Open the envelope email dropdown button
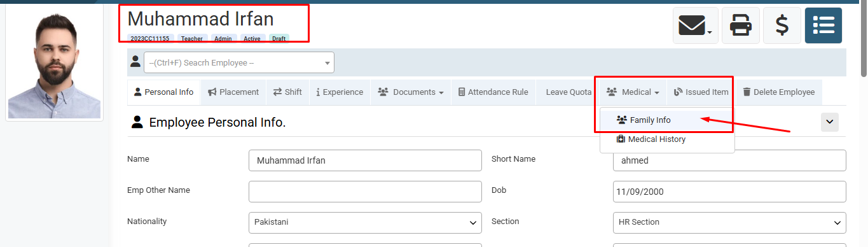This screenshot has width=868, height=247. pyautogui.click(x=696, y=25)
